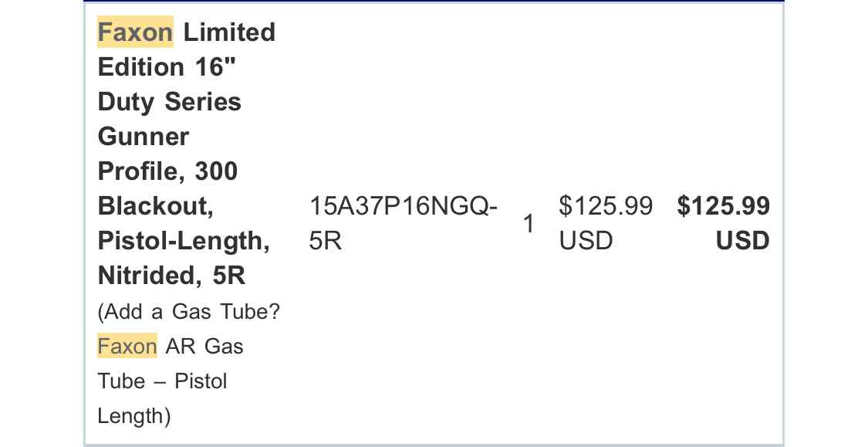Image resolution: width=868 pixels, height=447 pixels.
Task: Click the quantity value 1
Action: (529, 224)
